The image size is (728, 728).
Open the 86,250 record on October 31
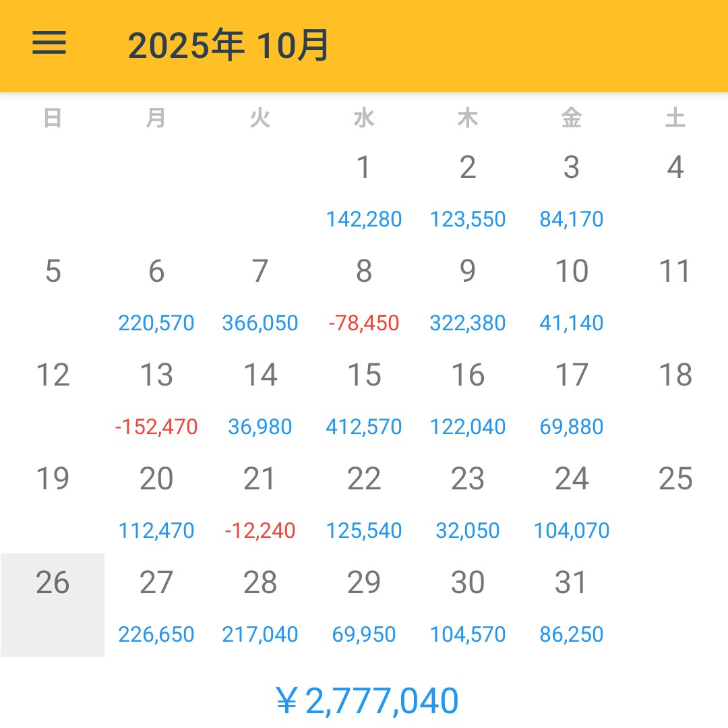point(572,634)
